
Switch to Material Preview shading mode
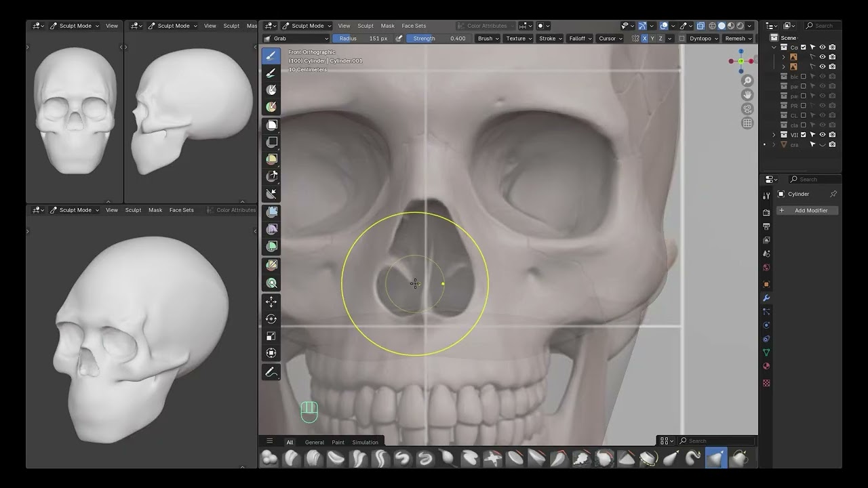pyautogui.click(x=730, y=26)
